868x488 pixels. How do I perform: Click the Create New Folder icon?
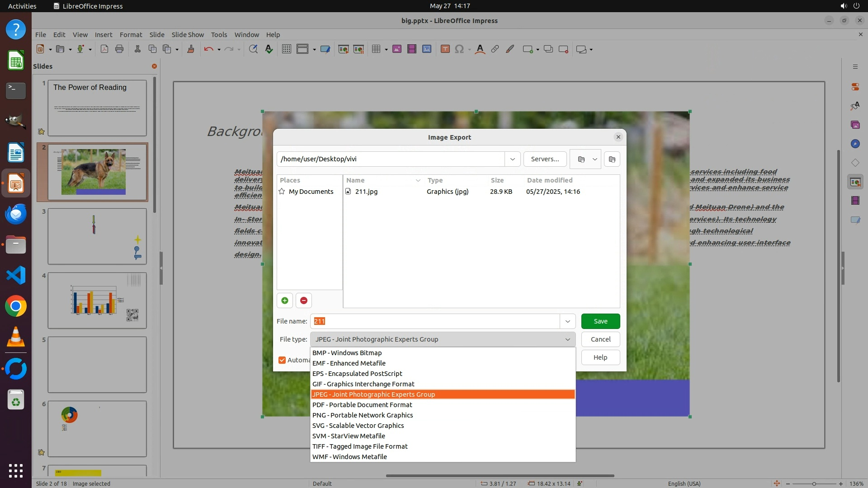[612, 159]
